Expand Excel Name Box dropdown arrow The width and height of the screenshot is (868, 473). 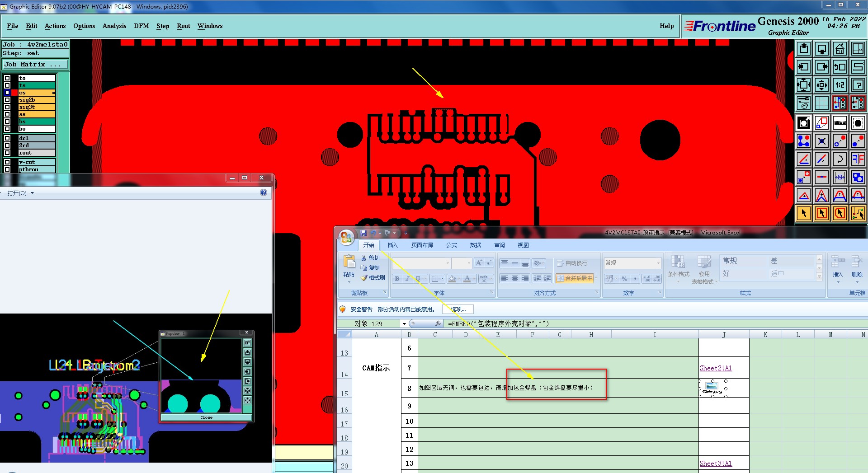(404, 323)
